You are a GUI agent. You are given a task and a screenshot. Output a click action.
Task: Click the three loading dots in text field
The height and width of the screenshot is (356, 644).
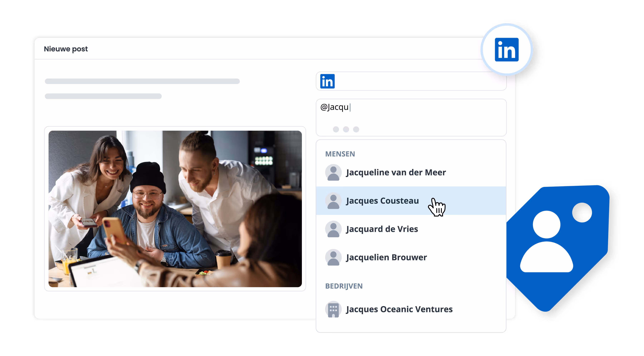pyautogui.click(x=346, y=129)
